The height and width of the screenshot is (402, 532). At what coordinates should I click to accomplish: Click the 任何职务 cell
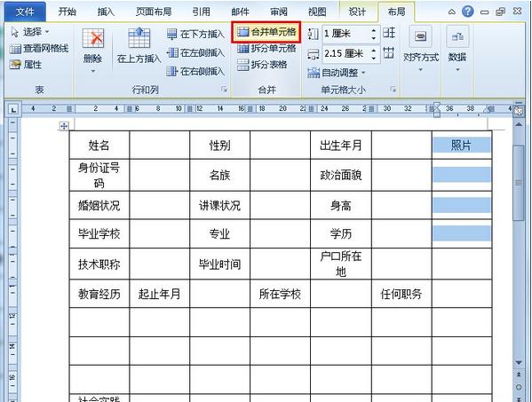[x=401, y=294]
